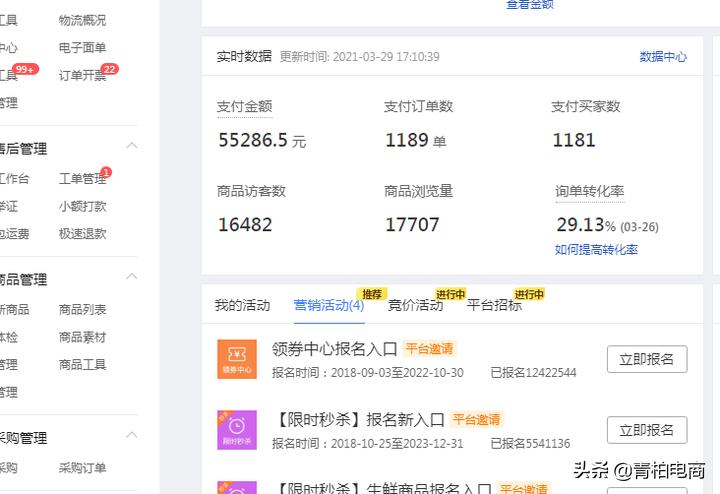Open 小额打款 in sidebar
Viewport: 720px width, 494px height.
pyautogui.click(x=83, y=206)
